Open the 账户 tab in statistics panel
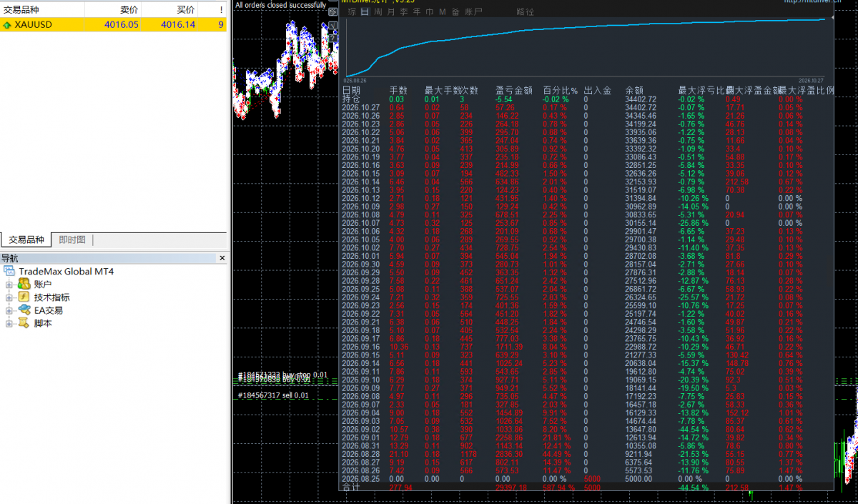Image resolution: width=858 pixels, height=504 pixels. pyautogui.click(x=473, y=12)
